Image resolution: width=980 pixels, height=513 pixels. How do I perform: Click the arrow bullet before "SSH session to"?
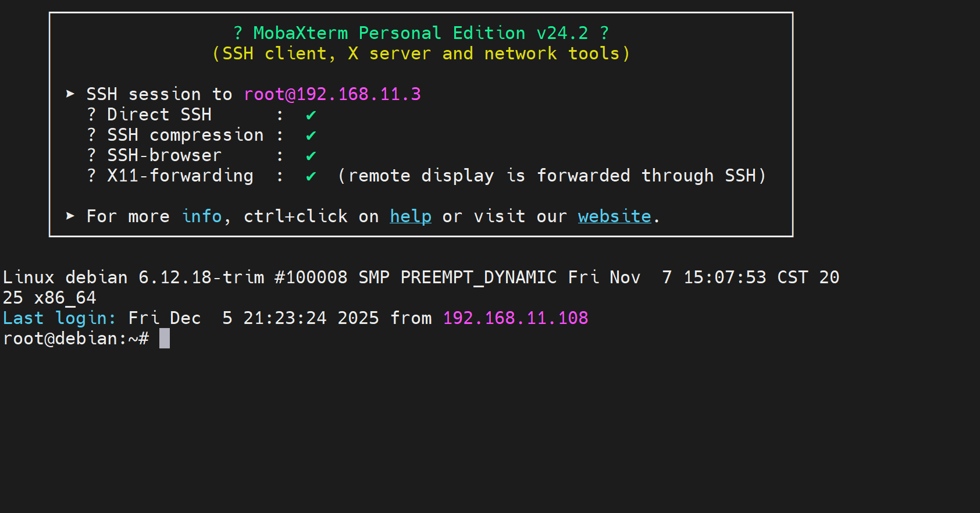70,94
